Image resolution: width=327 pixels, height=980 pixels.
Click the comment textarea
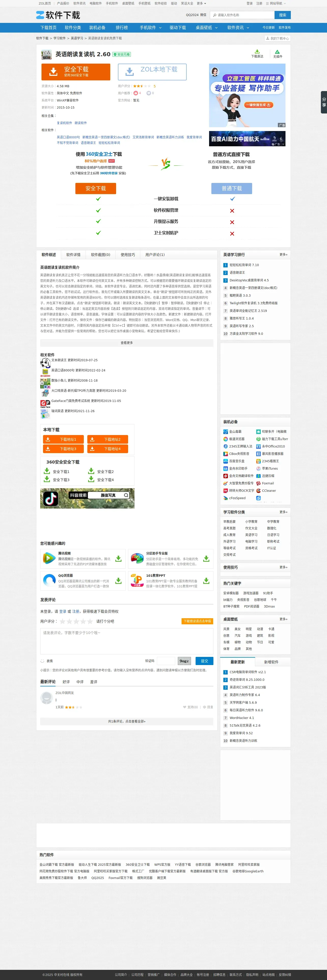pos(127,641)
